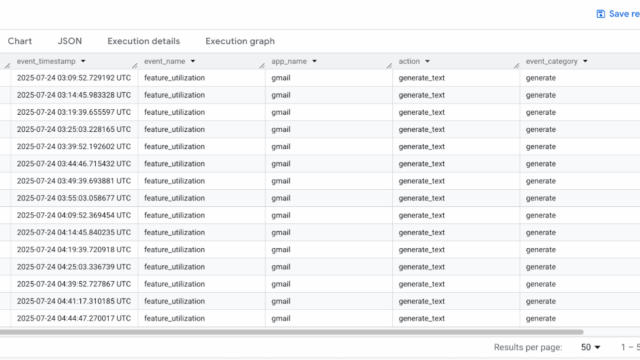Click feature_utilization in the 04:39:52 row
The image size is (640, 360).
pos(174,284)
